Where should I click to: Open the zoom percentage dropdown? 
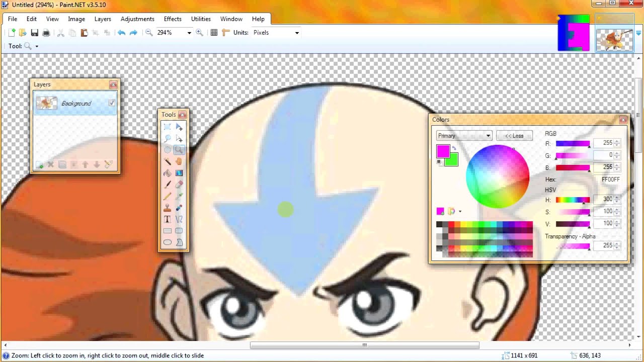[x=189, y=33]
